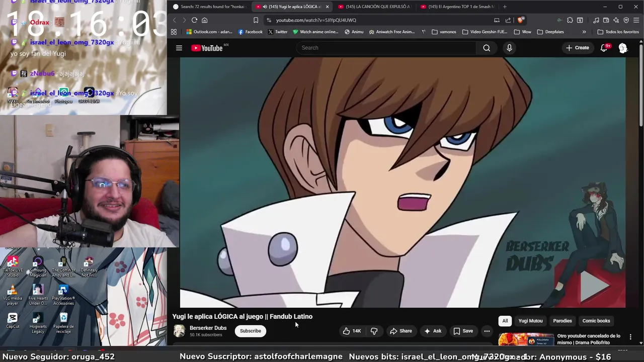Click the YouTube search magnifier button
The width and height of the screenshot is (644, 362).
tap(487, 48)
